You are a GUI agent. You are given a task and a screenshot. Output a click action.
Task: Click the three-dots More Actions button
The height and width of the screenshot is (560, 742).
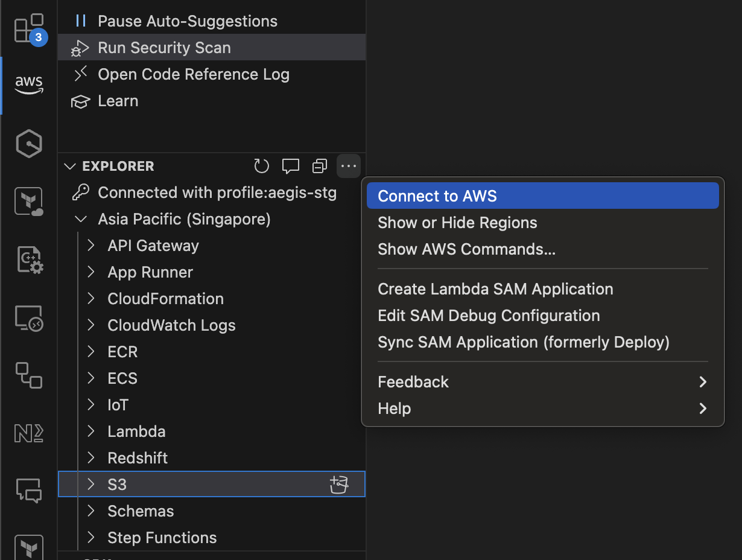pyautogui.click(x=349, y=166)
